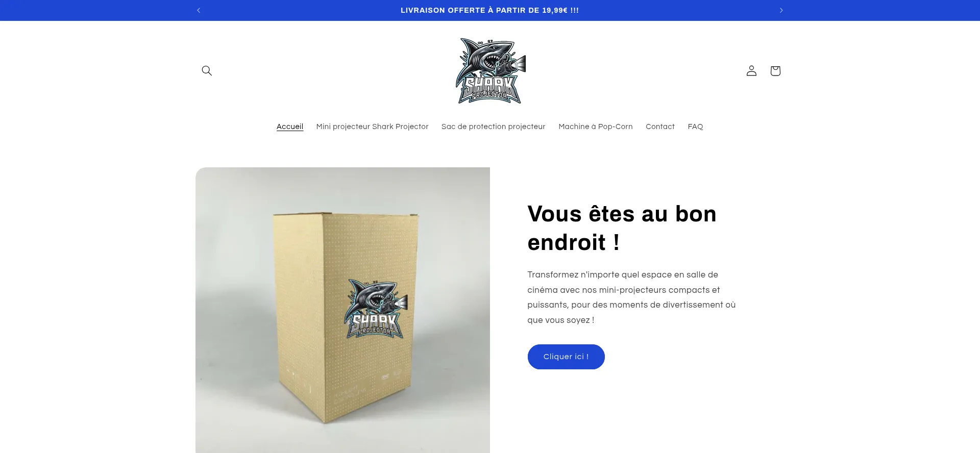
Task: Click the cardboard box product image
Action: click(x=342, y=310)
